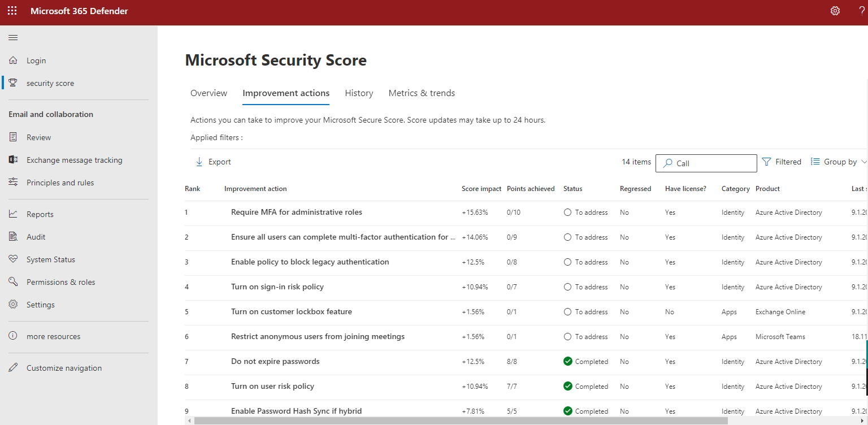Viewport: 868px width, 425px height.
Task: Click the status circle for Turn on customer lockbox feature
Action: 568,312
